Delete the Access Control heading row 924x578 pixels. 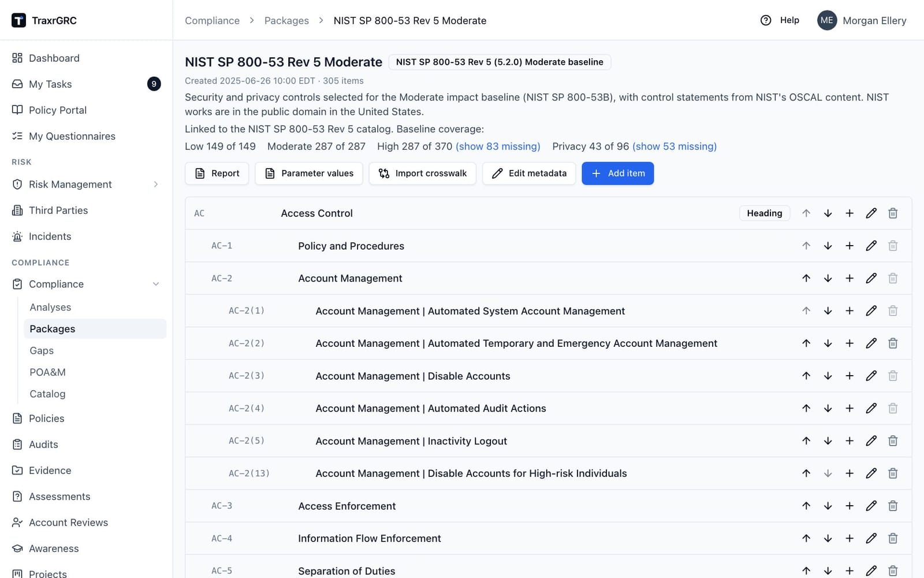[893, 213]
